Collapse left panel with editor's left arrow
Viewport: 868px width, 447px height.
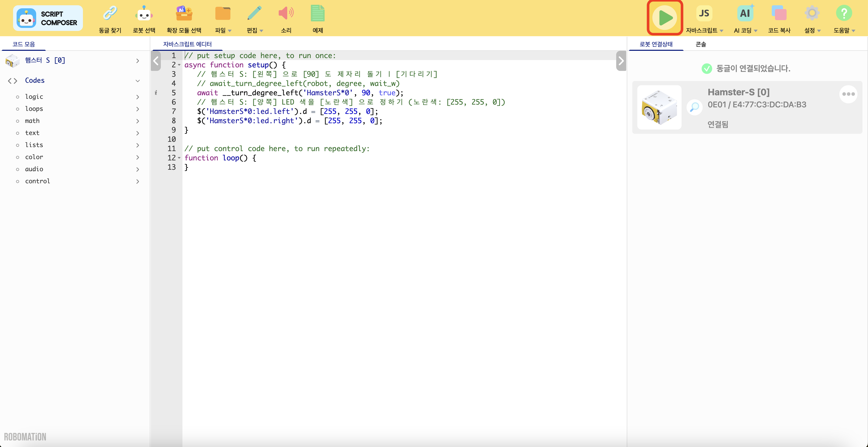tap(156, 61)
